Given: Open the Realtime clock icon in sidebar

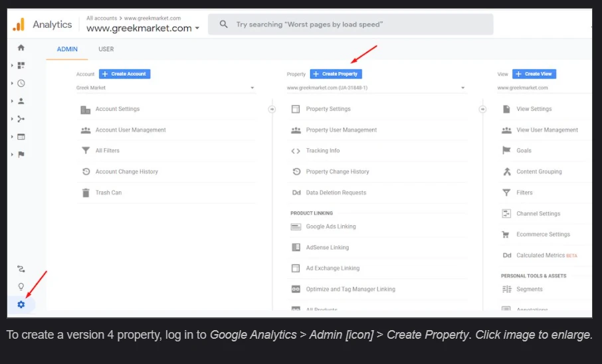Looking at the screenshot, I should point(21,83).
